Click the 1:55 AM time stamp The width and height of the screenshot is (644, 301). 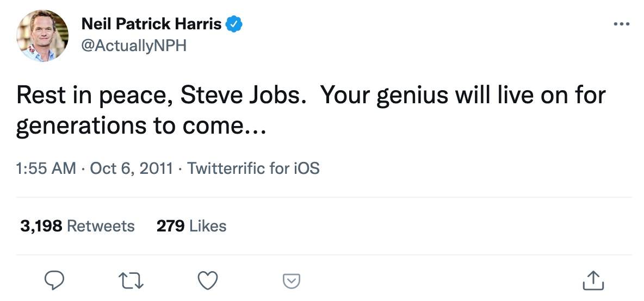pyautogui.click(x=46, y=168)
